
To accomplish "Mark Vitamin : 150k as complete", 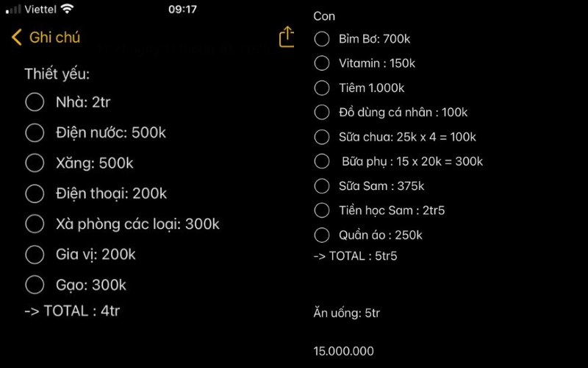I will (x=322, y=63).
